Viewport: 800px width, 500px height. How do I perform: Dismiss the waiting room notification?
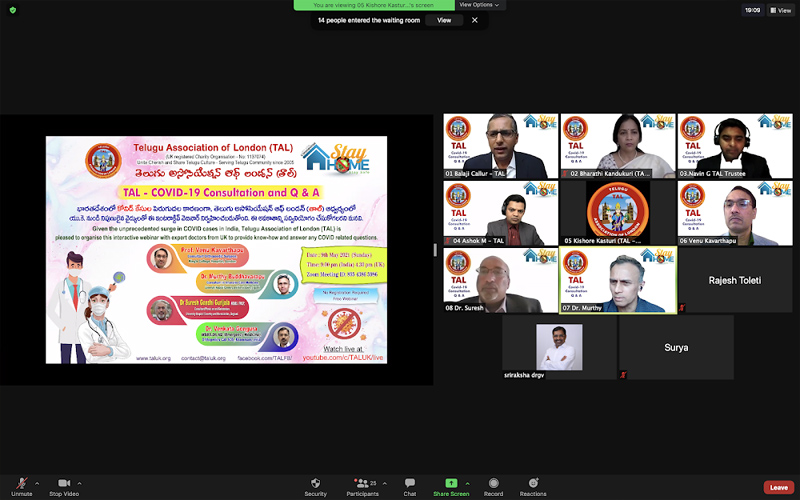click(x=474, y=20)
